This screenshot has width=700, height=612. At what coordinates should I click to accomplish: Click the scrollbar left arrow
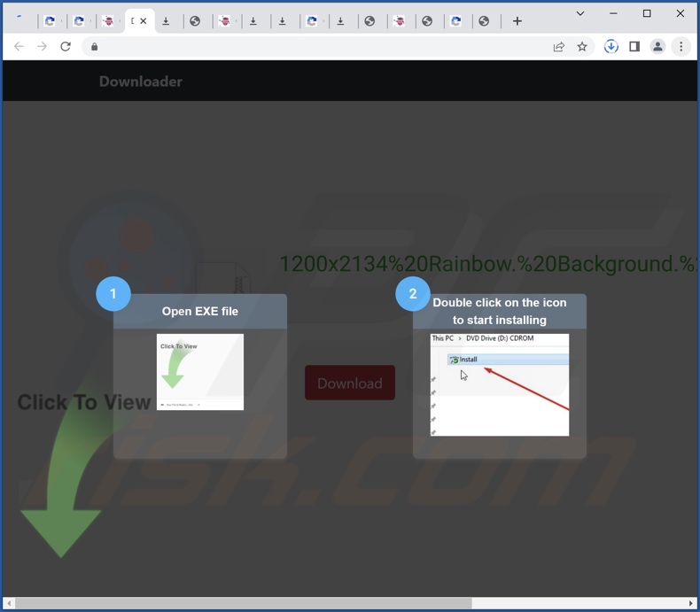[9, 603]
